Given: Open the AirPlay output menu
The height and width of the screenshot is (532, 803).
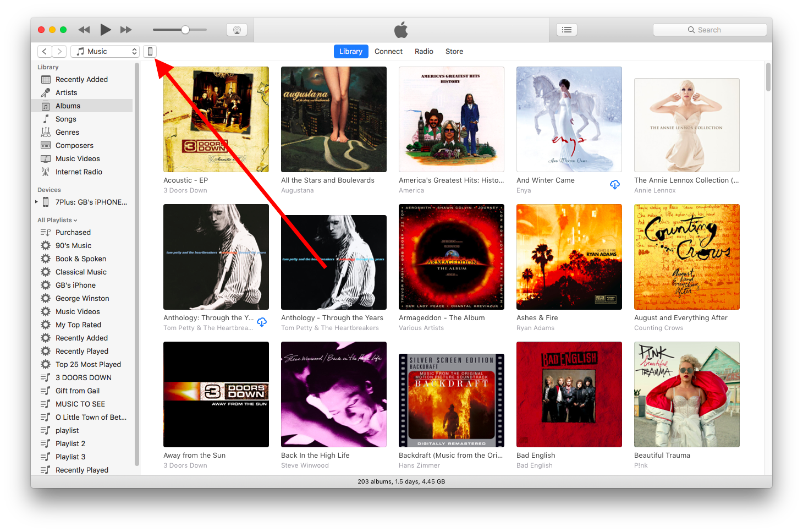Looking at the screenshot, I should point(237,30).
